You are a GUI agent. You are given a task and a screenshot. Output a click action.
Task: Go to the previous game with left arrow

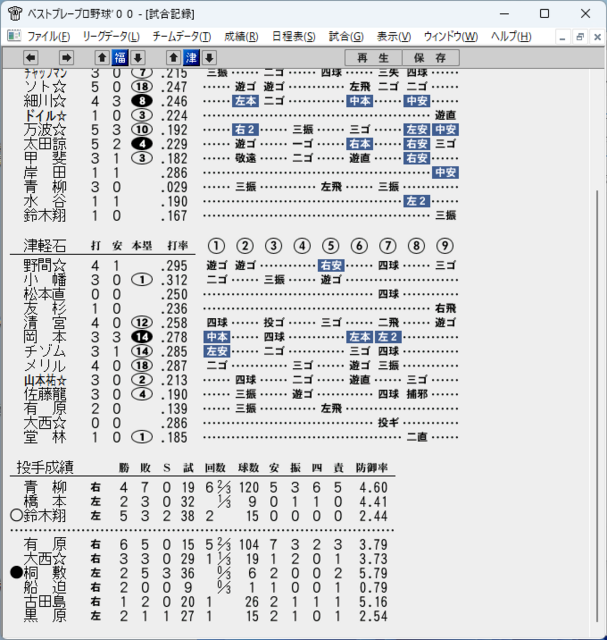tap(31, 58)
